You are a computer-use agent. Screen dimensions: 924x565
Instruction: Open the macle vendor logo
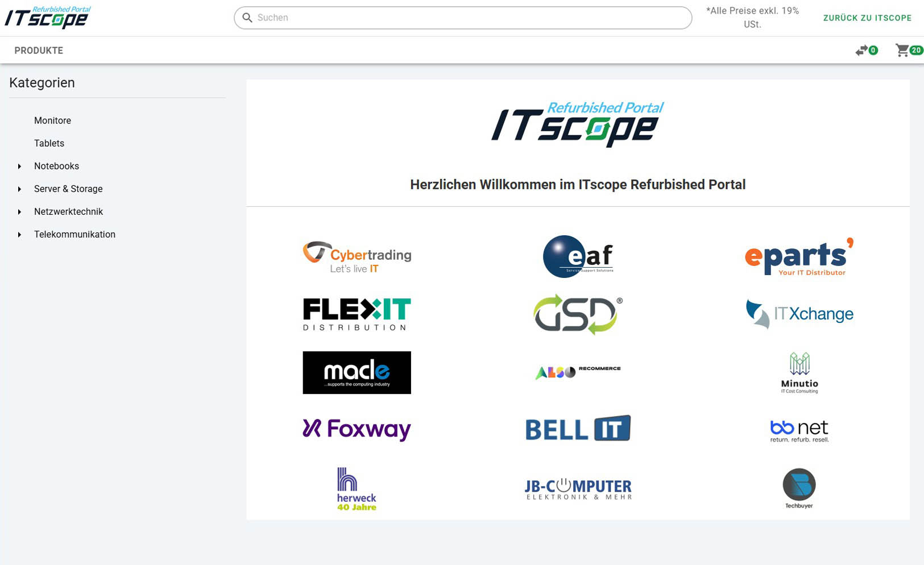coord(357,372)
